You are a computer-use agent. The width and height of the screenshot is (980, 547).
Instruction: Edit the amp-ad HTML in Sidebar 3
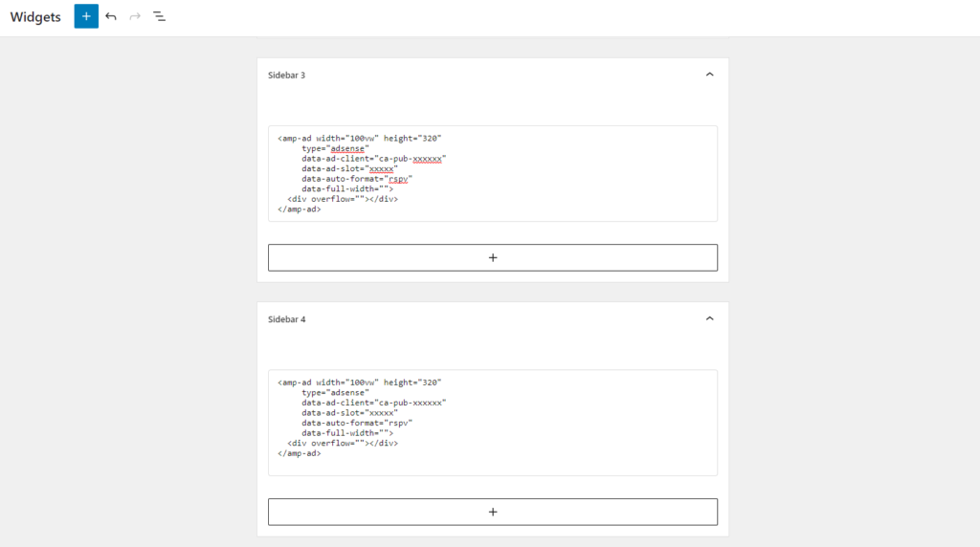tap(493, 174)
